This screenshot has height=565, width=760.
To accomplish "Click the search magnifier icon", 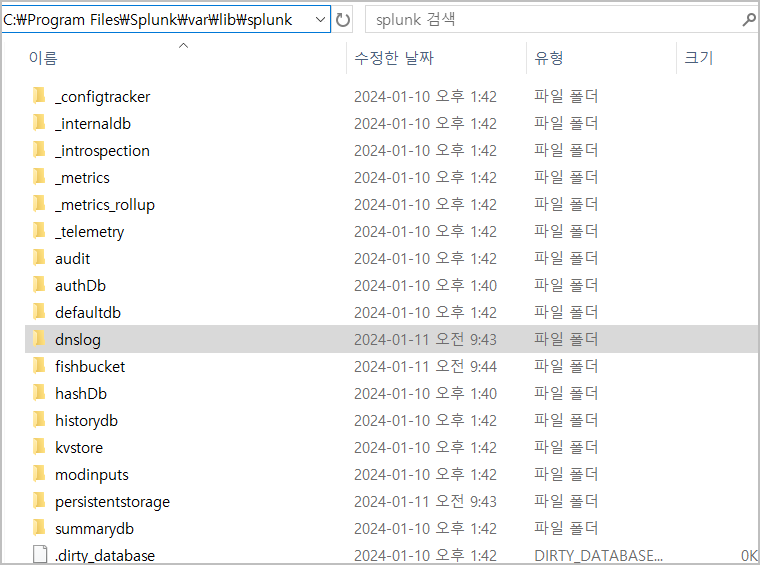I will 748,20.
